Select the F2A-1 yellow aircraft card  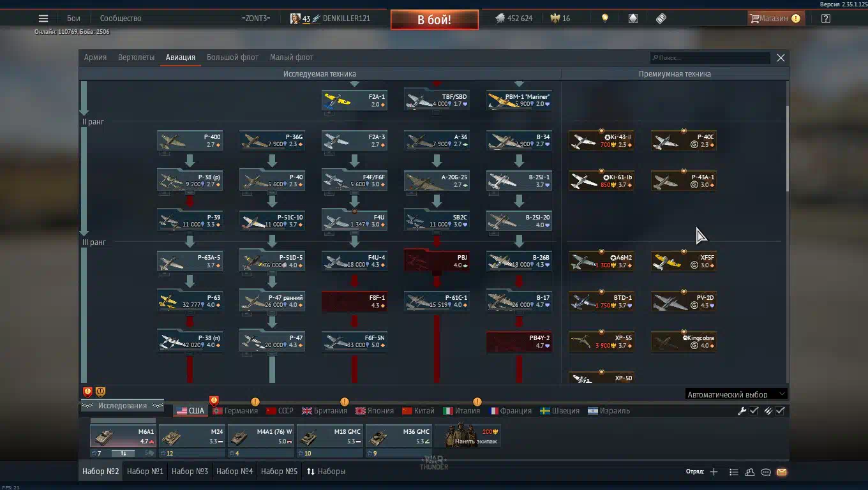354,100
